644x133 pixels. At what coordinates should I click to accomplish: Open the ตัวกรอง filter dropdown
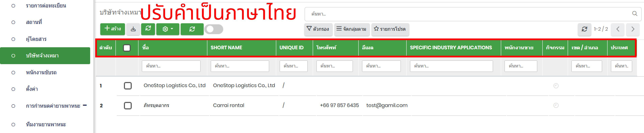pyautogui.click(x=318, y=29)
